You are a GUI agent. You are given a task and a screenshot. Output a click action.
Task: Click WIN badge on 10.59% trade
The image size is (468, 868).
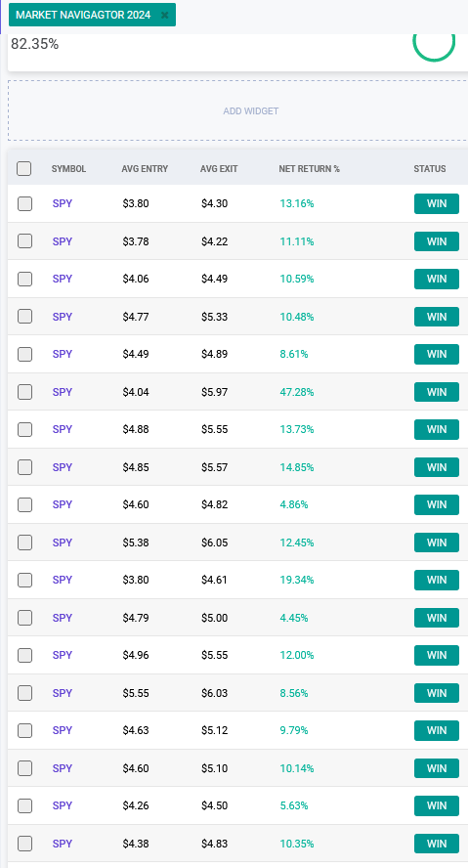[x=437, y=279]
